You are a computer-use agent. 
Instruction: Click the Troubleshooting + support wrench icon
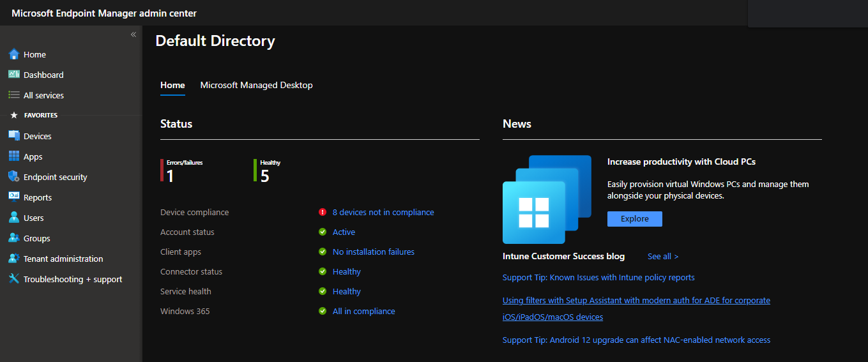tap(14, 279)
